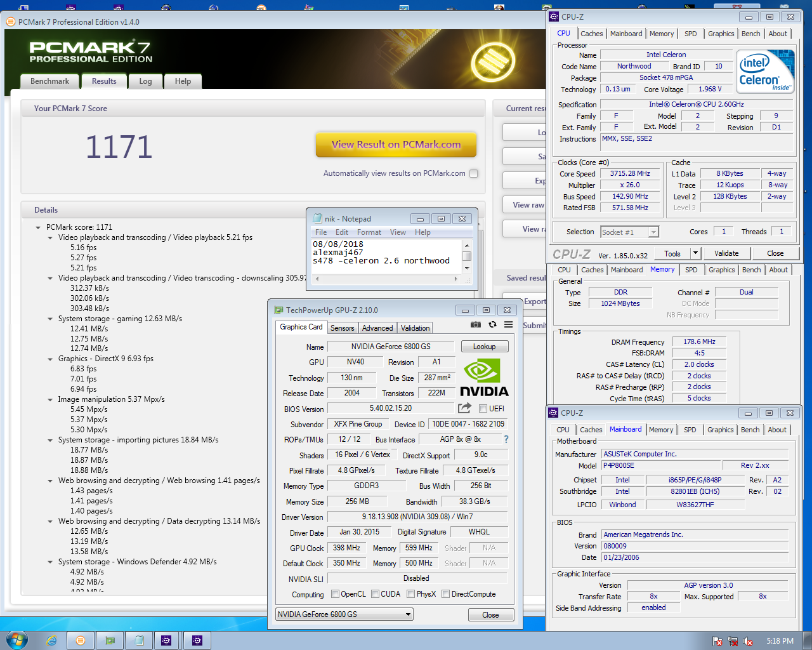Viewport: 812px width, 650px height.
Task: Click the Close button in GPU-Z
Action: (x=490, y=615)
